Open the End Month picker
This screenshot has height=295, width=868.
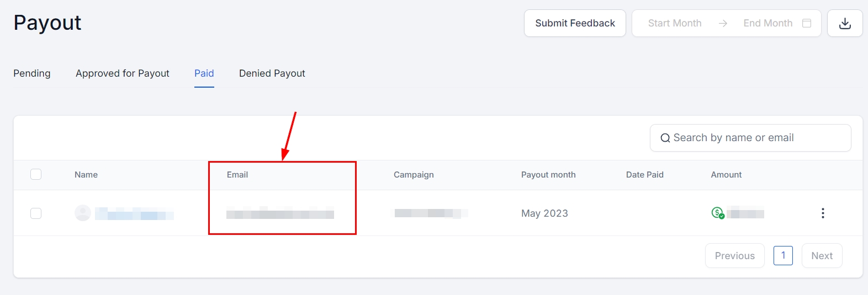[x=768, y=23]
